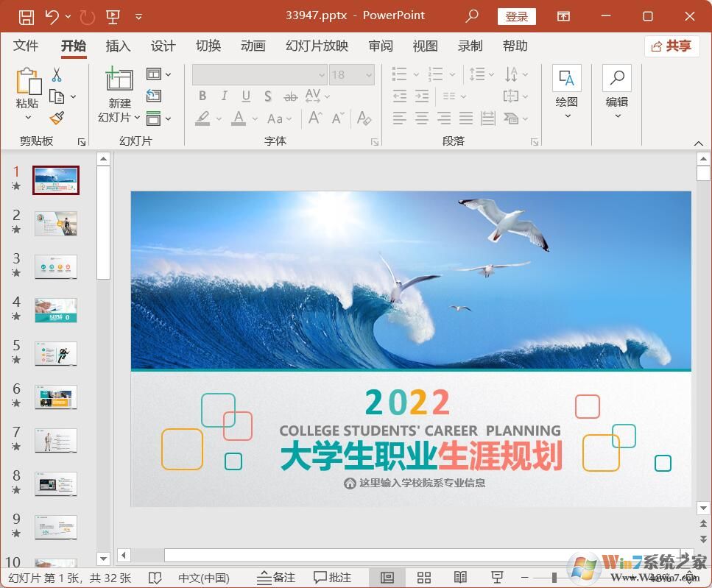Start slide show from status bar icon
The height and width of the screenshot is (588, 712).
pos(497,577)
